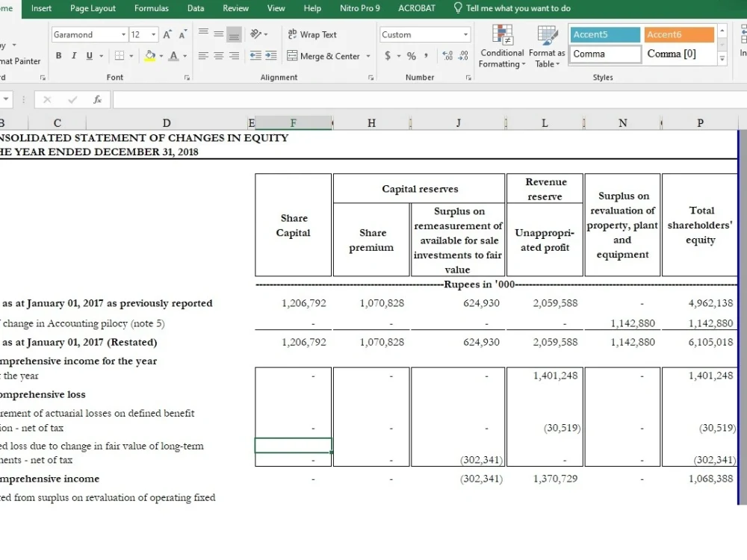This screenshot has height=560, width=747.
Task: Apply bold formatting to the selection
Action: 58,55
